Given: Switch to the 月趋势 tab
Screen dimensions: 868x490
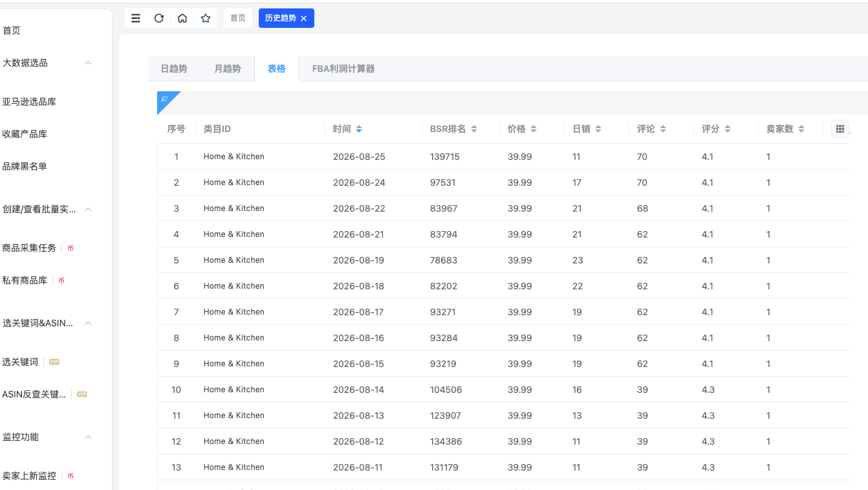Looking at the screenshot, I should pos(228,69).
